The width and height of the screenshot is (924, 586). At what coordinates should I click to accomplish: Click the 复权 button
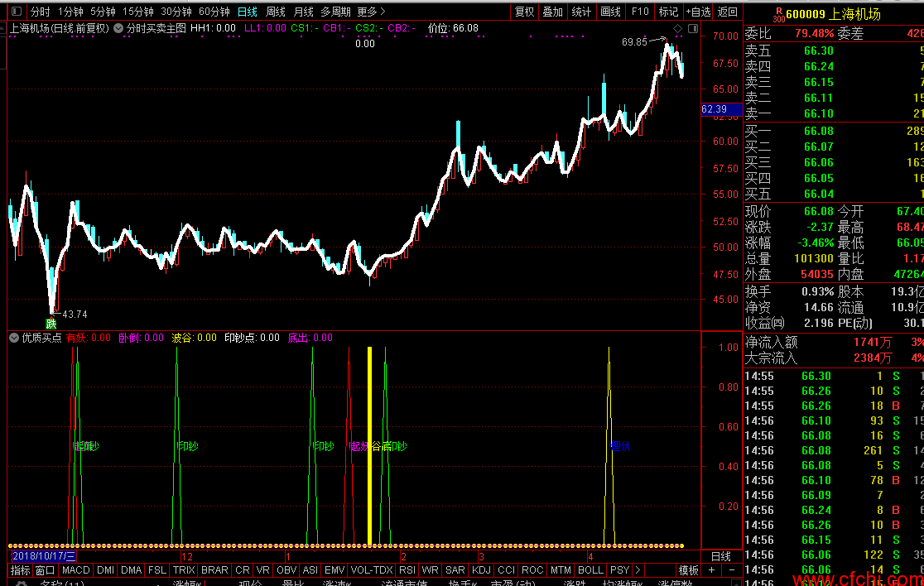point(524,12)
